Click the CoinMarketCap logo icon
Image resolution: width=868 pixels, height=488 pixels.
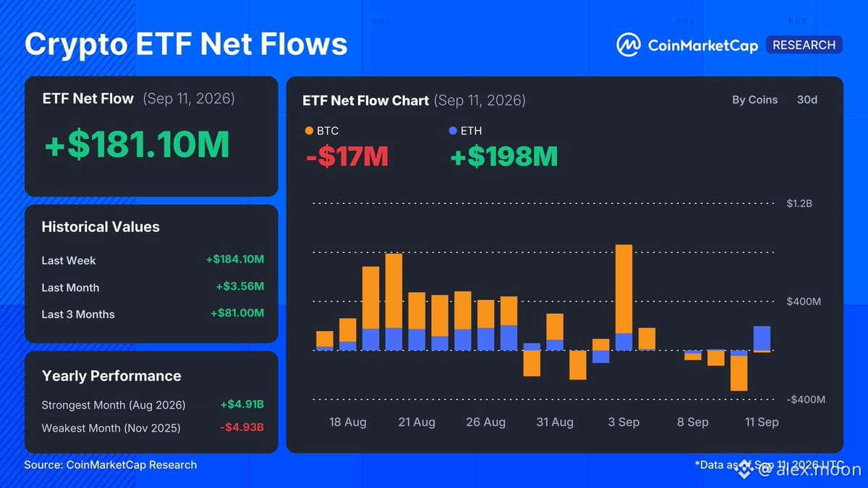click(629, 45)
